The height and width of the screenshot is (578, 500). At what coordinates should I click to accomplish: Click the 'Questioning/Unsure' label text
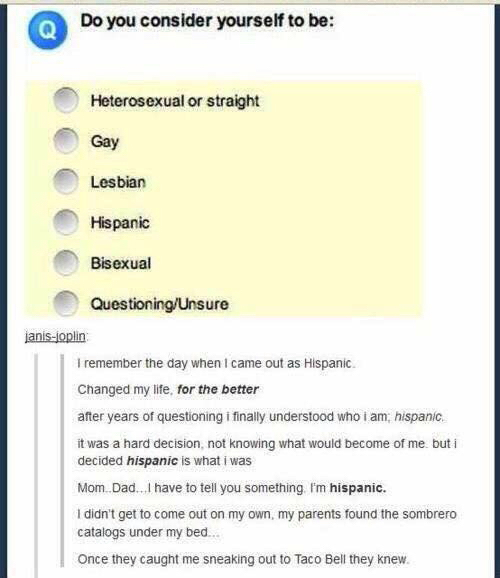pyautogui.click(x=160, y=304)
